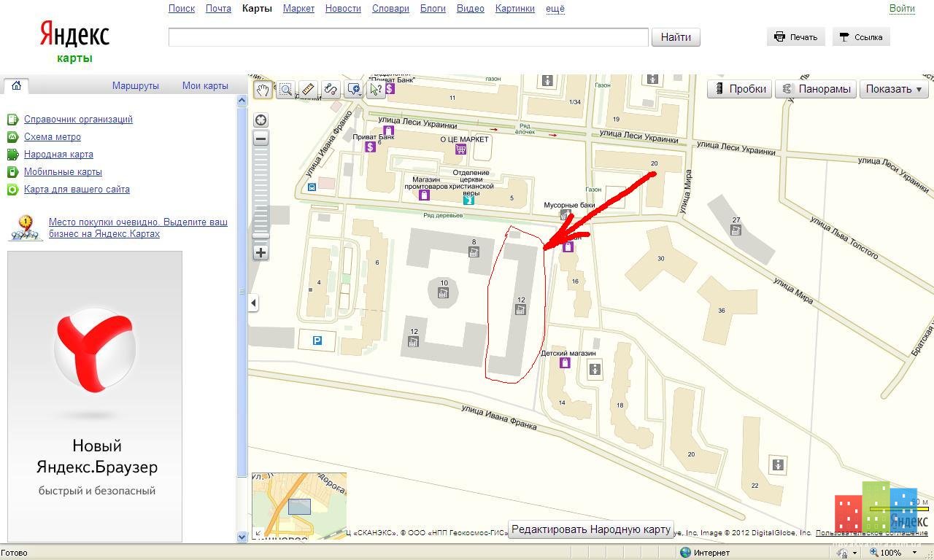The image size is (934, 560).
Task: Click the sidebar scrollbar down arrow
Action: pos(242,537)
